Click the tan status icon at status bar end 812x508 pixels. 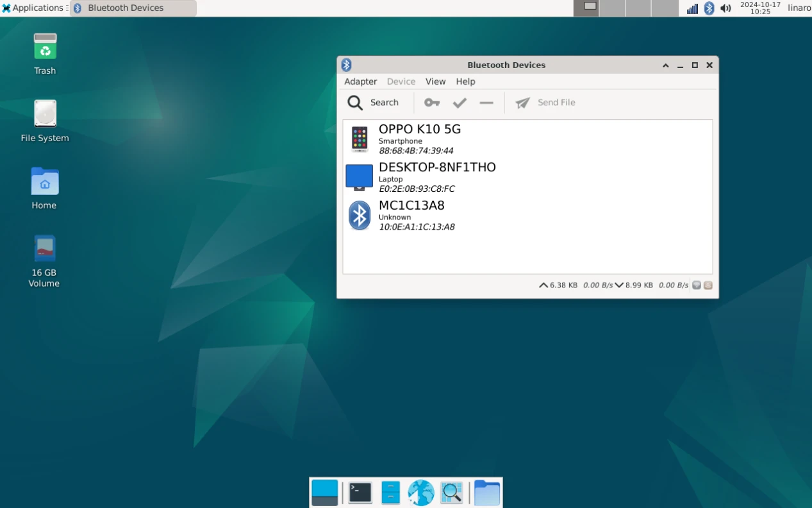pyautogui.click(x=708, y=285)
